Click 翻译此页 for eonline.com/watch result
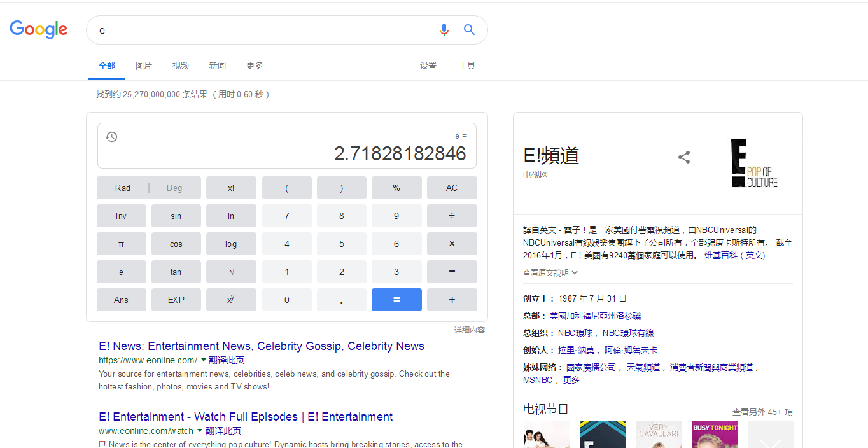This screenshot has width=868, height=448. (223, 431)
